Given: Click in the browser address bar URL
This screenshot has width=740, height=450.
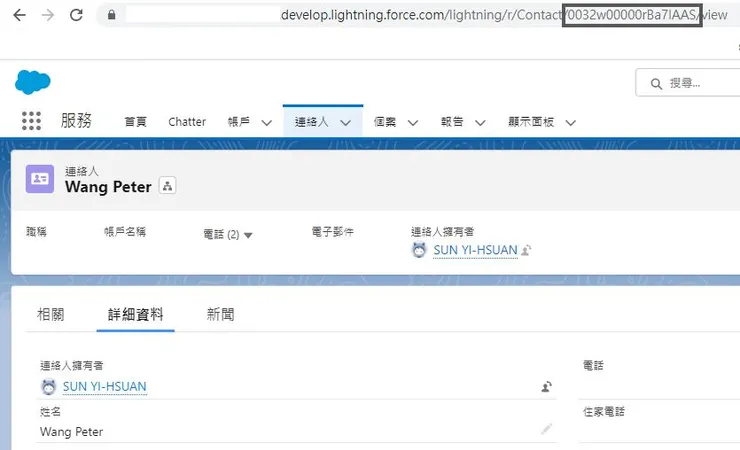Looking at the screenshot, I should [504, 15].
